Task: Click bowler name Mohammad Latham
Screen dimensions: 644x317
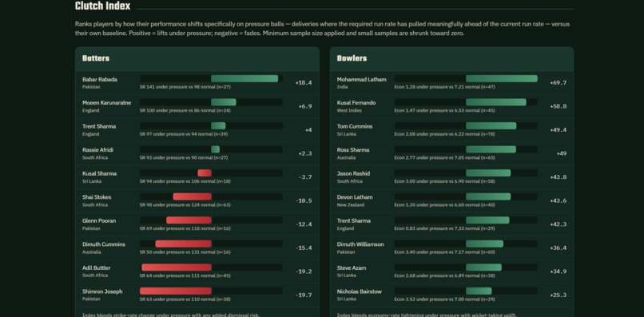Action: pos(361,79)
